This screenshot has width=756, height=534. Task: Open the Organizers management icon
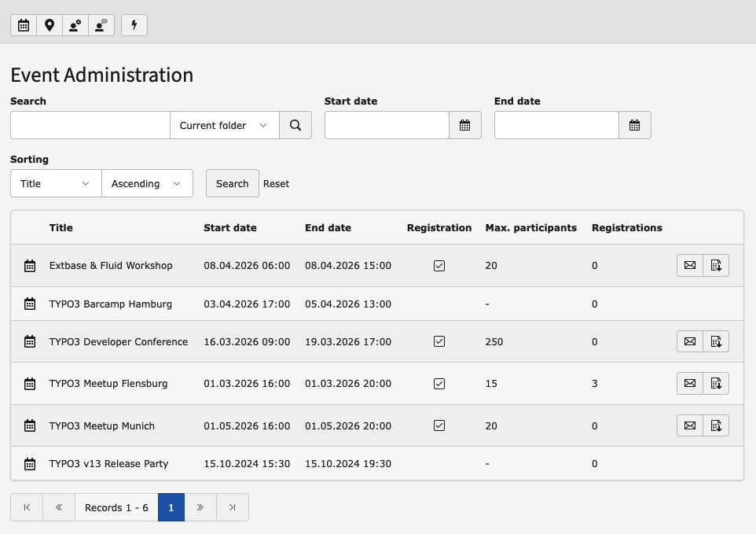[x=75, y=24]
